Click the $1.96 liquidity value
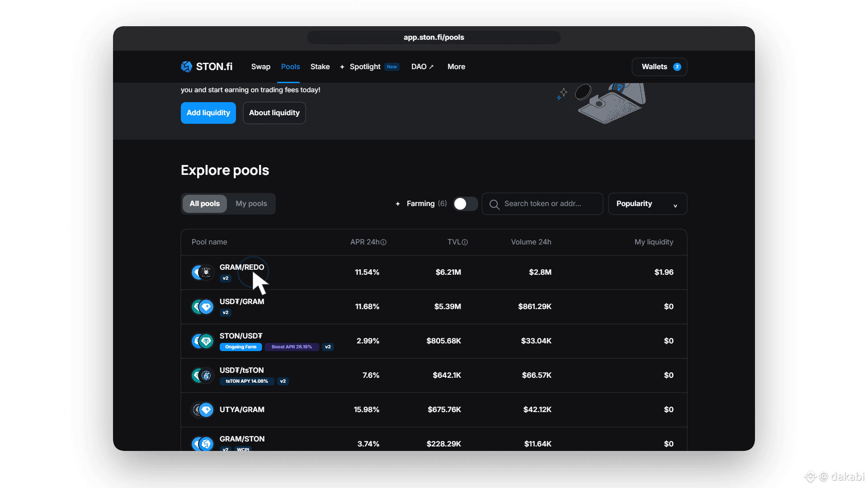This screenshot has height=488, width=868. [664, 272]
